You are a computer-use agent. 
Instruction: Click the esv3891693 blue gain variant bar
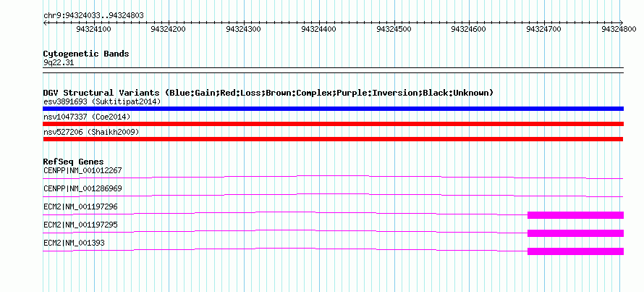coord(333,109)
